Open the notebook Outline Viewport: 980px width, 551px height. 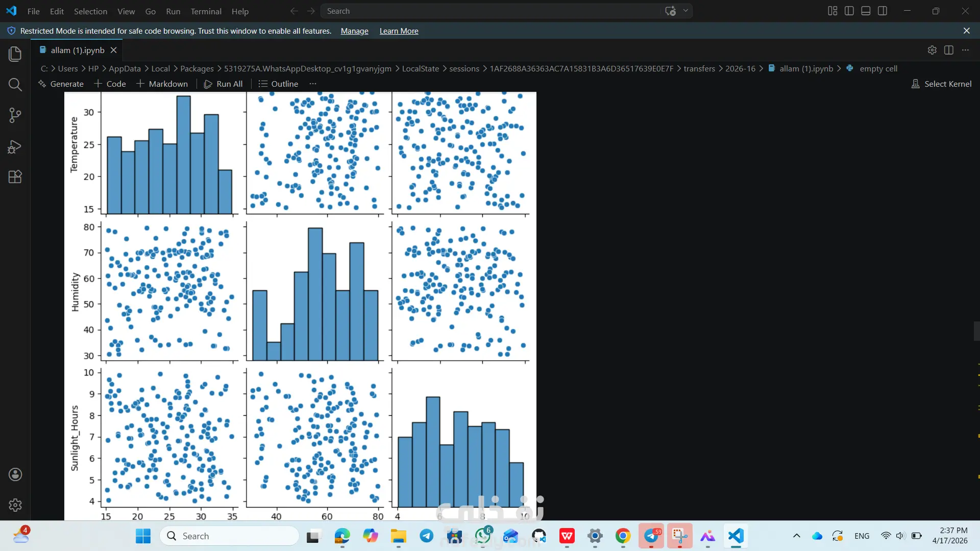[x=278, y=84]
